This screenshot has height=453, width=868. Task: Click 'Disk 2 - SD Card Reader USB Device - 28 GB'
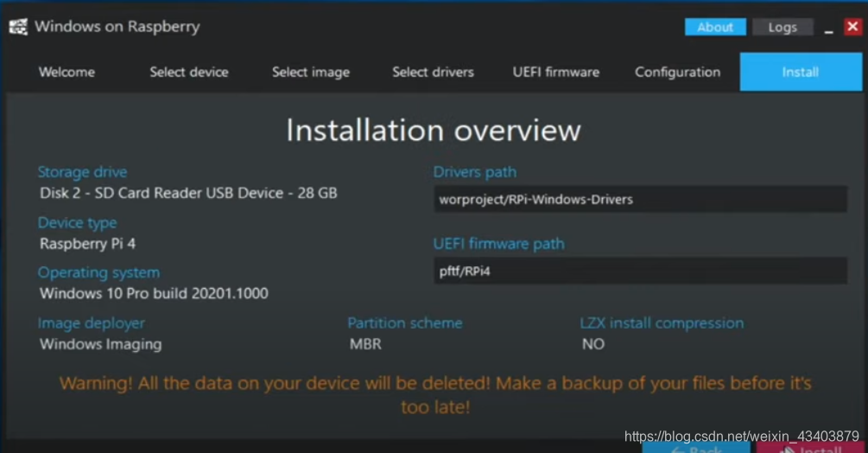[x=188, y=193]
